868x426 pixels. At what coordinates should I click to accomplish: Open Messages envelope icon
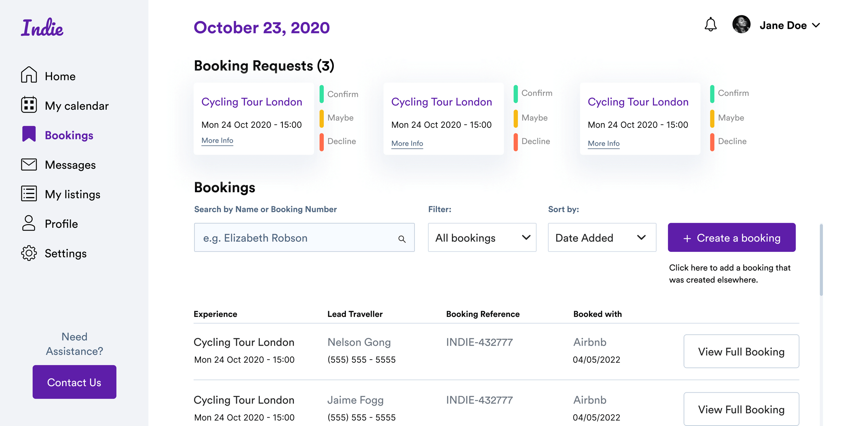(x=29, y=164)
